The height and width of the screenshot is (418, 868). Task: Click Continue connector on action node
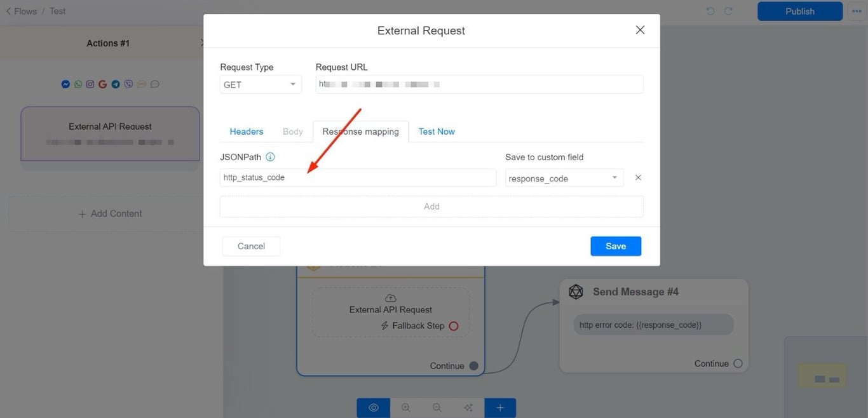473,366
